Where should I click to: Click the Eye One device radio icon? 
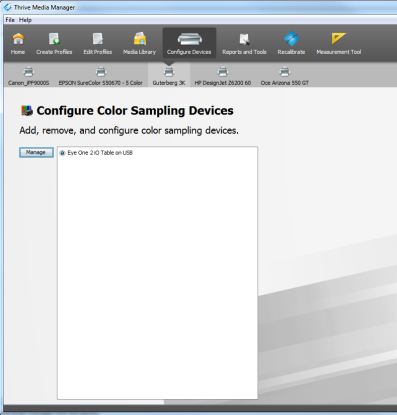(x=62, y=153)
